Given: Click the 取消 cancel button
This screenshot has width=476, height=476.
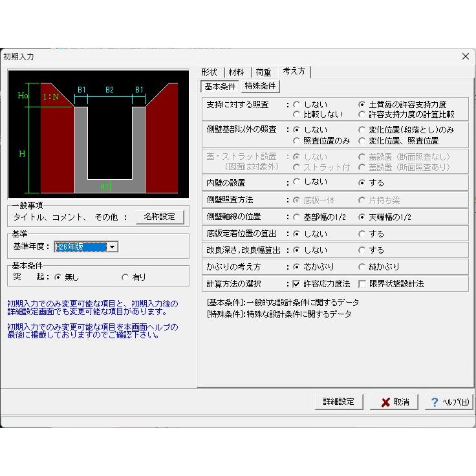Looking at the screenshot, I should point(394,402).
